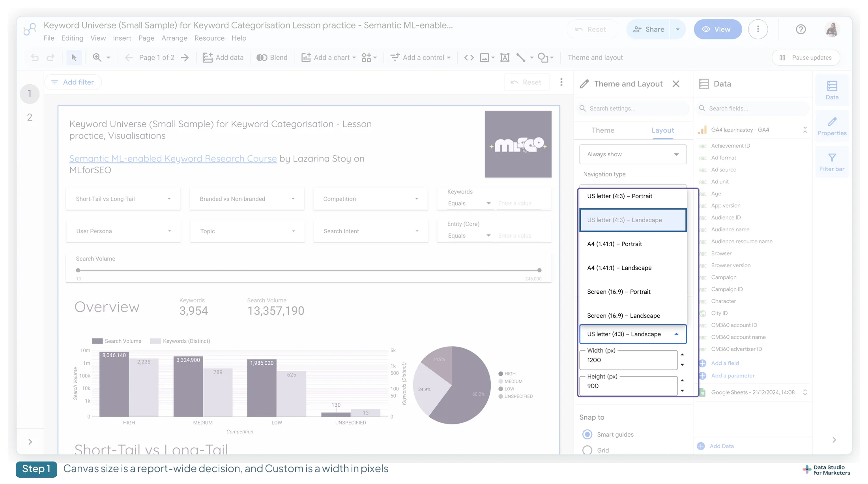Viewport: 868px width, 484px height.
Task: Open the zoom magnifier tool
Action: [97, 58]
